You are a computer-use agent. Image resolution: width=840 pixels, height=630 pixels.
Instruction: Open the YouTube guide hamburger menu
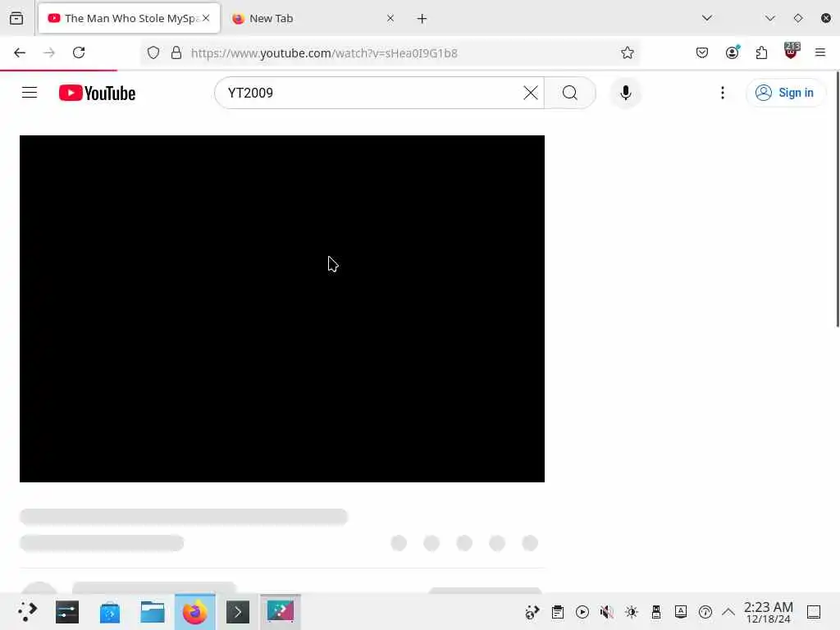(30, 93)
